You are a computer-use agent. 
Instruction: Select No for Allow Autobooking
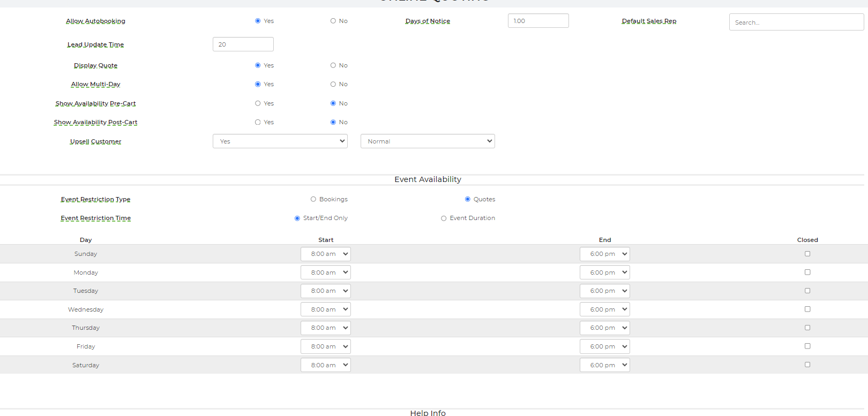[x=333, y=21]
